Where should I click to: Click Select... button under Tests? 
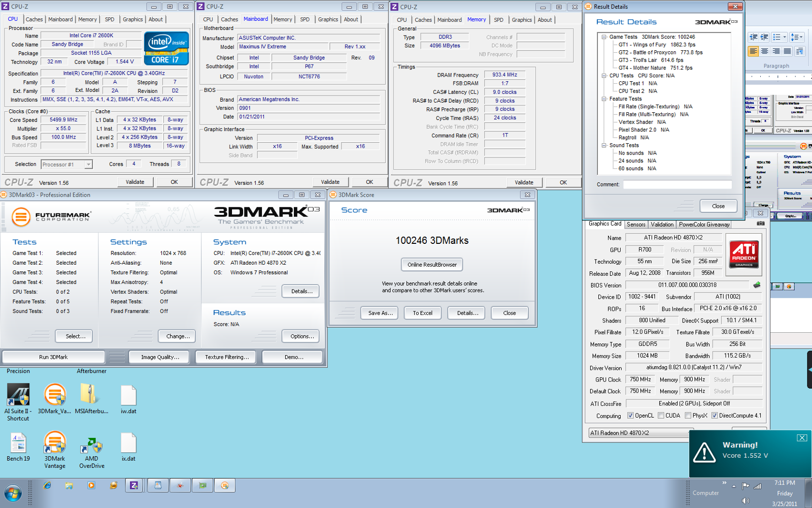(74, 336)
